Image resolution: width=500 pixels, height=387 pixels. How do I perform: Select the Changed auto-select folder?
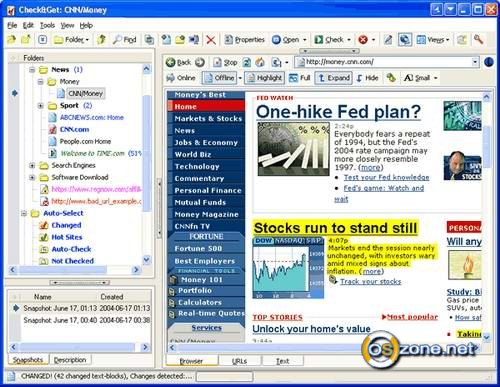(x=66, y=225)
